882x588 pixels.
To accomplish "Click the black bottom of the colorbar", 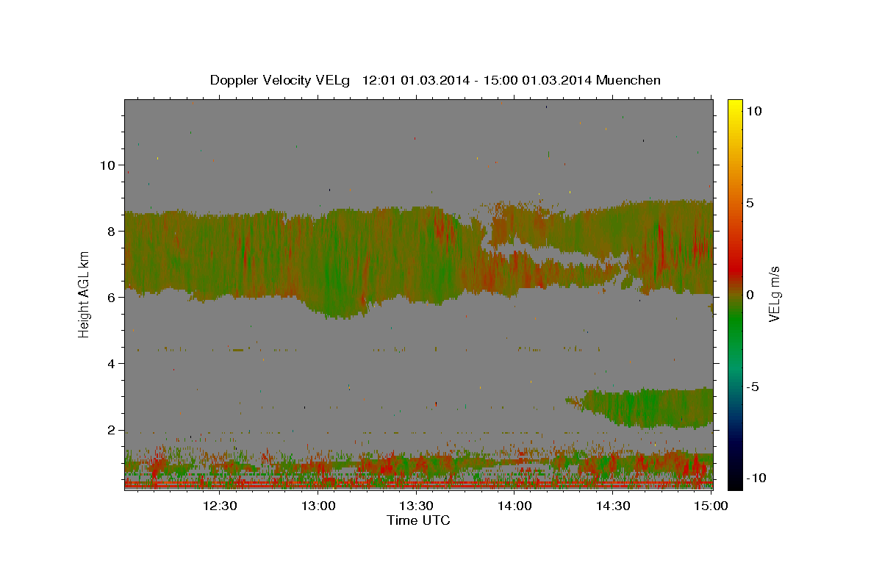I will click(x=734, y=482).
